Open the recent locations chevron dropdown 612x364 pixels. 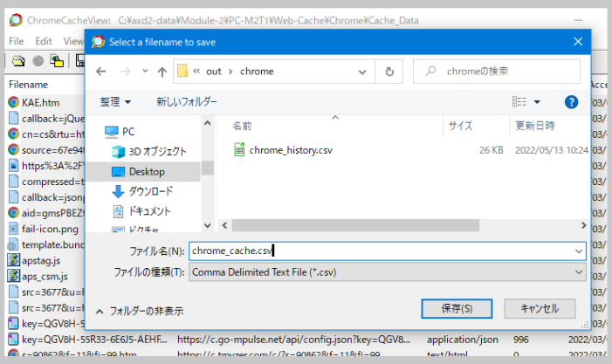[145, 71]
